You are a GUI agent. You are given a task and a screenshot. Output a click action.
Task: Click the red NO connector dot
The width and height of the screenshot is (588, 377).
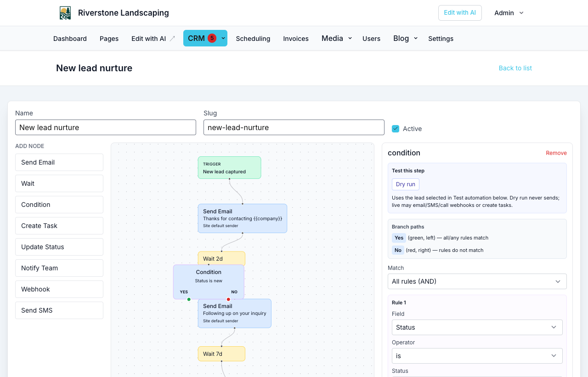tap(228, 299)
